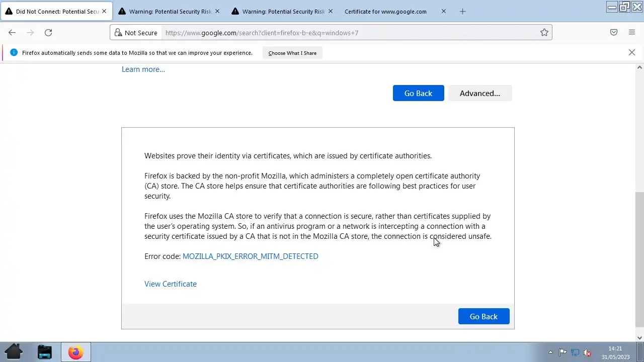
Task: Click the Advanced... button
Action: pyautogui.click(x=480, y=93)
